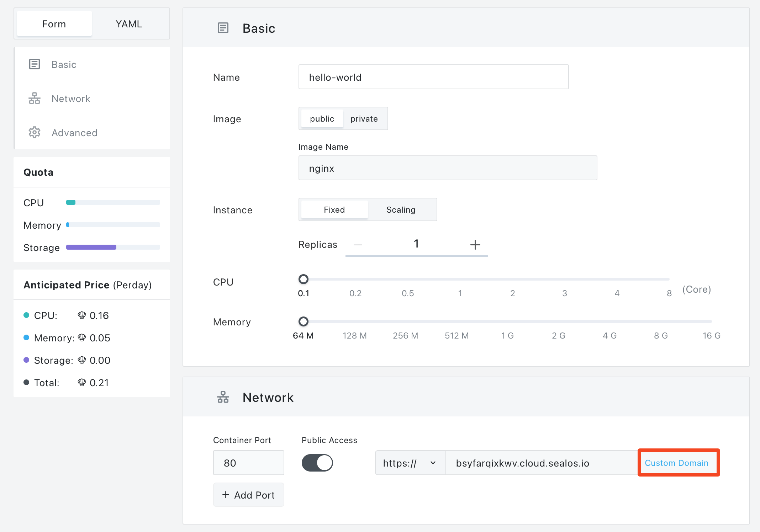Select the Fixed instance option
Image resolution: width=760 pixels, height=532 pixels.
(334, 210)
